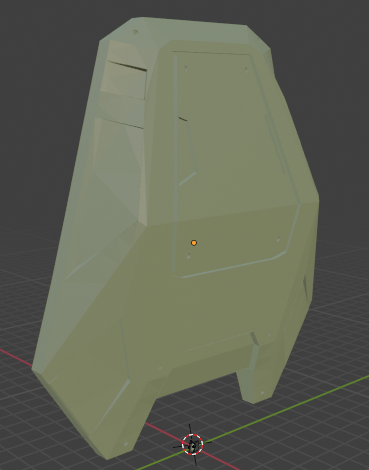Click the inset front panel's upper-left screw hole
The width and height of the screenshot is (369, 470).
point(186,68)
